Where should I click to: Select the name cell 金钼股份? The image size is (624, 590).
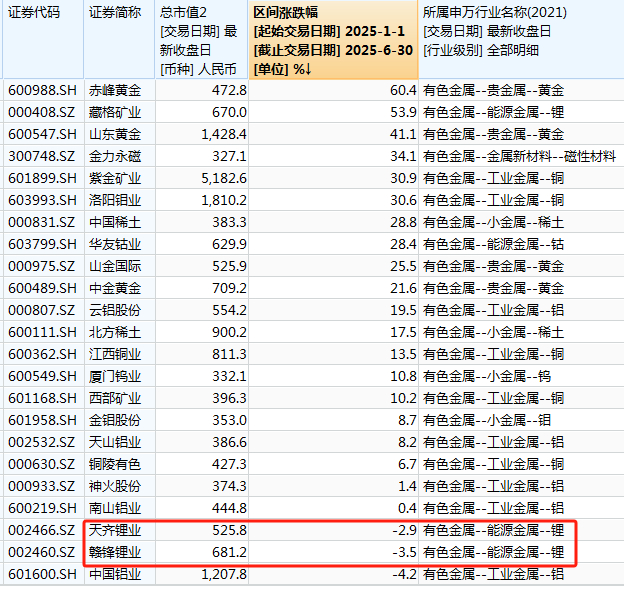pyautogui.click(x=115, y=420)
